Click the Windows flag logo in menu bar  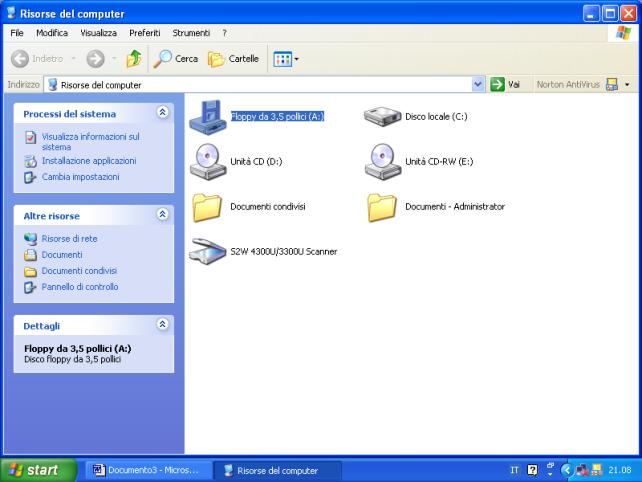click(623, 33)
